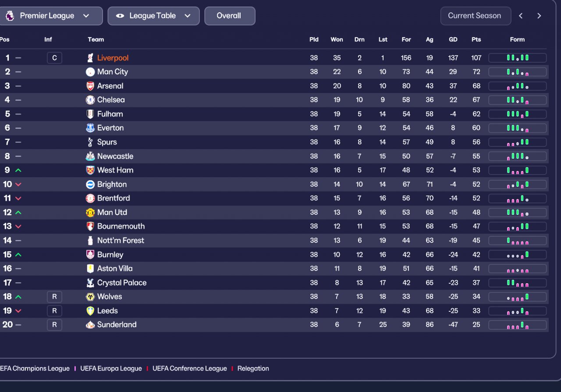The height and width of the screenshot is (392, 561).
Task: Go to the previous season arrow
Action: [x=521, y=16]
